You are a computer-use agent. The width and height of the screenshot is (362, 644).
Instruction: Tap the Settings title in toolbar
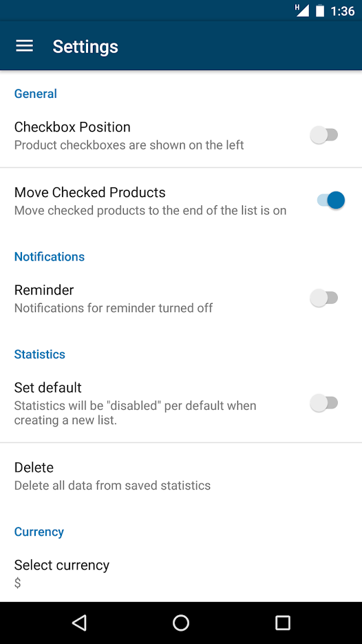click(85, 46)
